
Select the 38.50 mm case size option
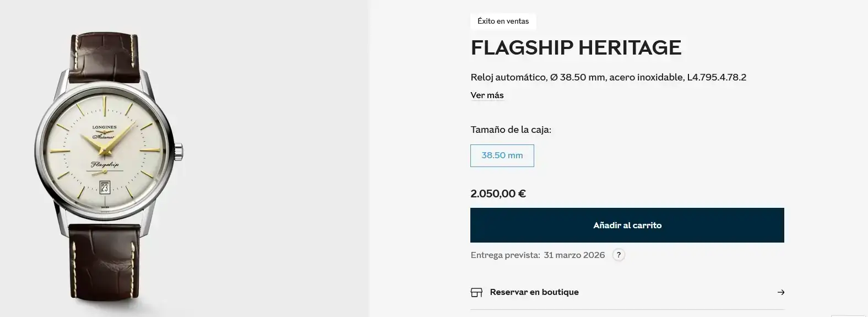(x=502, y=155)
